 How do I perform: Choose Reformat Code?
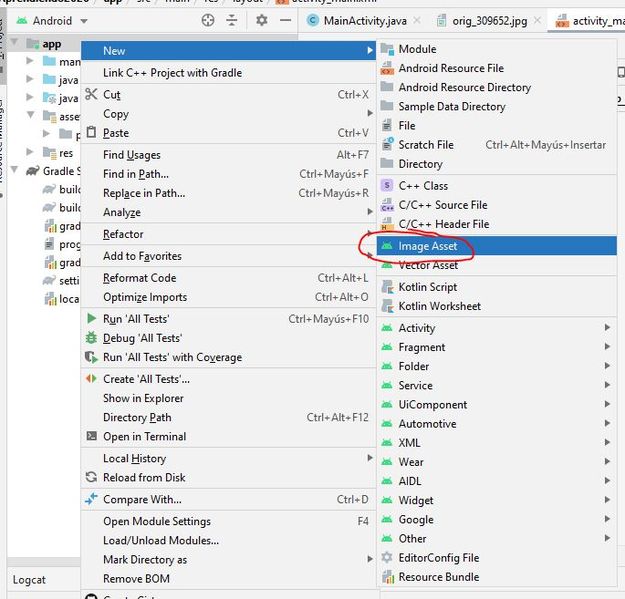(x=228, y=278)
